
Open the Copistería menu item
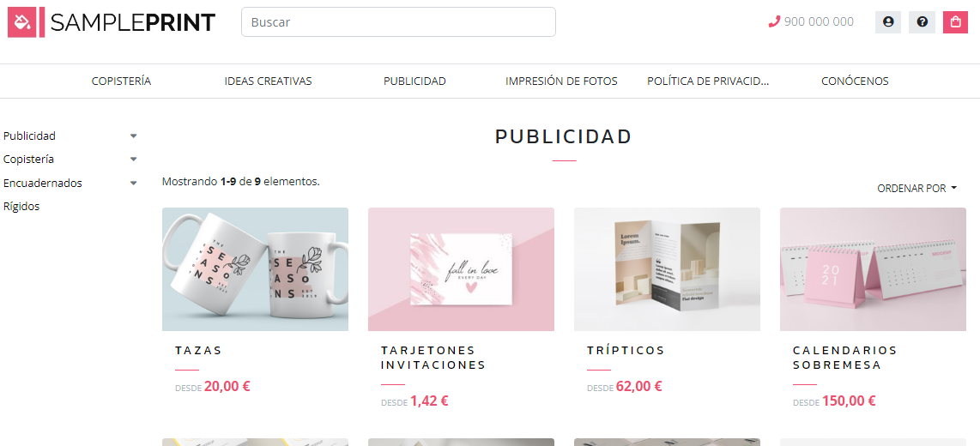point(121,81)
